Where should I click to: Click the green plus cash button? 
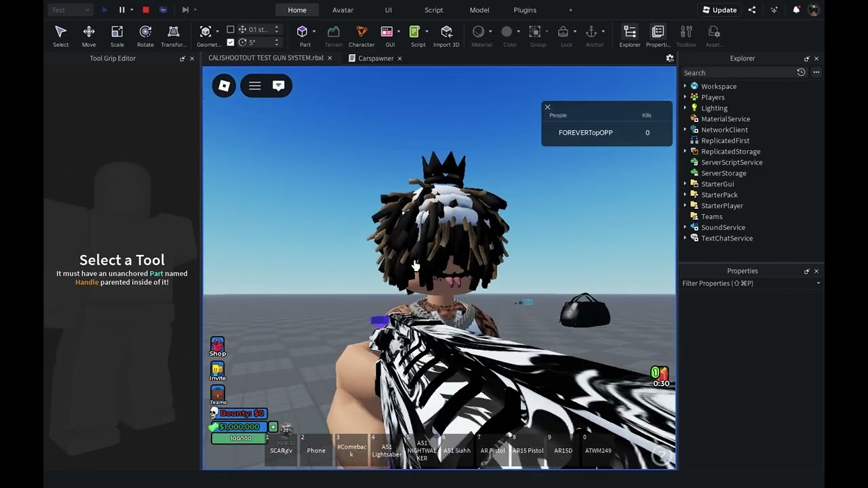pos(273,427)
